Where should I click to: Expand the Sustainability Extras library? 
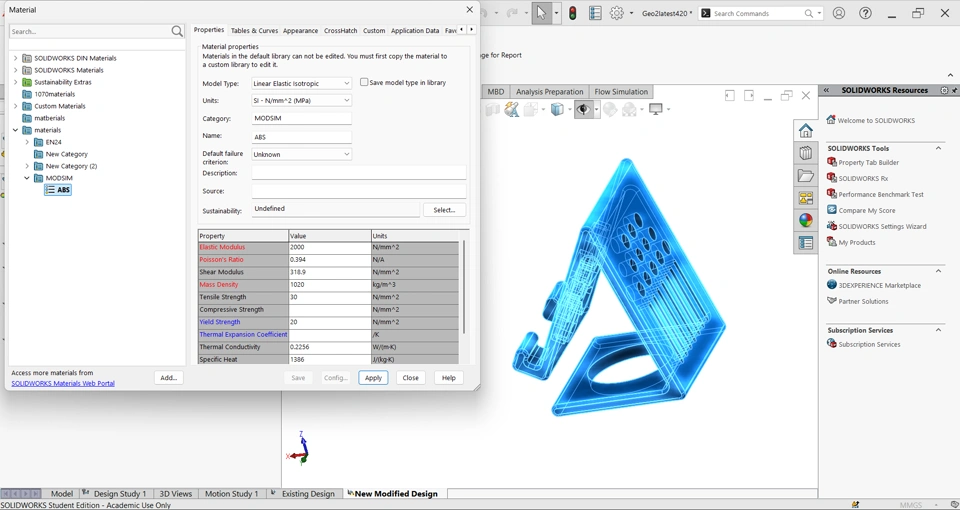pyautogui.click(x=16, y=82)
